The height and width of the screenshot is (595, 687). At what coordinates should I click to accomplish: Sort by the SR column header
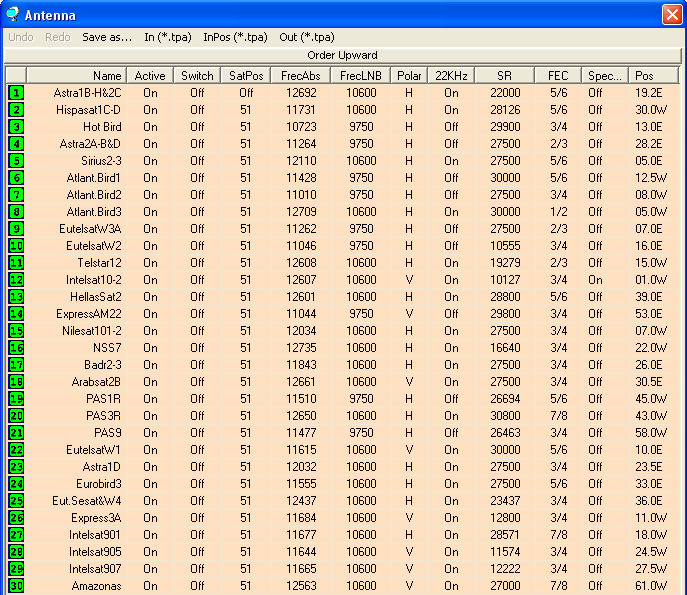[504, 76]
